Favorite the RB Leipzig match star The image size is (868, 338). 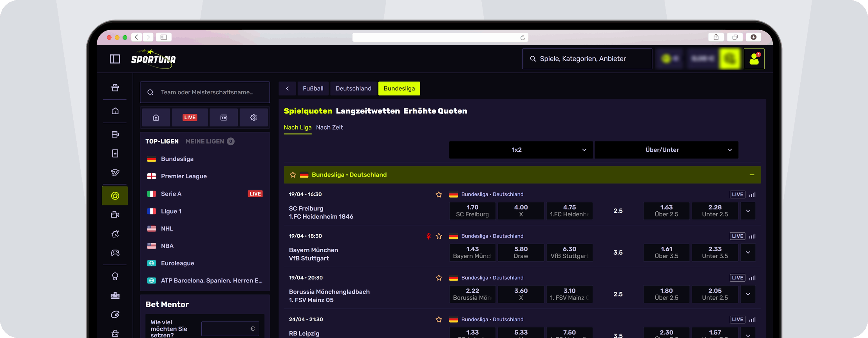439,320
